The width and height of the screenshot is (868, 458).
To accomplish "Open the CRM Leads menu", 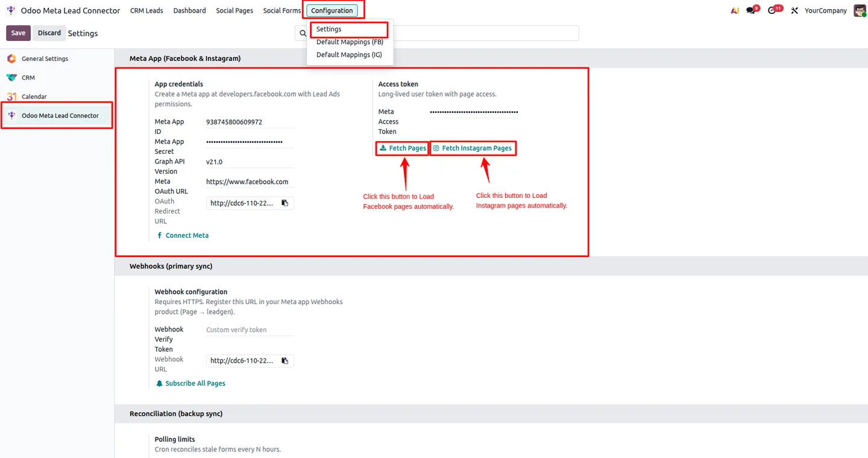I will click(x=146, y=10).
